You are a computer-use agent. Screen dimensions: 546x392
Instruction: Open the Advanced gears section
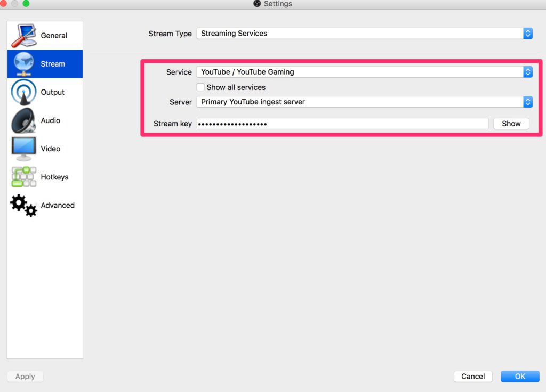click(x=45, y=205)
